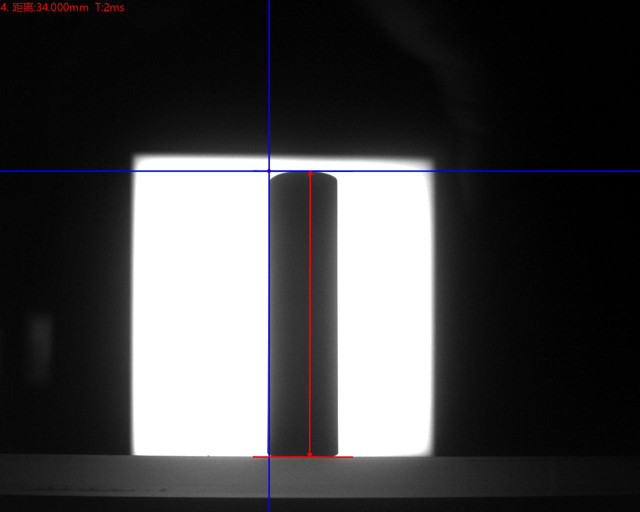Screen dimensions: 640x512
Task: Click the blue horizontal line at far right edge
Action: [630, 171]
